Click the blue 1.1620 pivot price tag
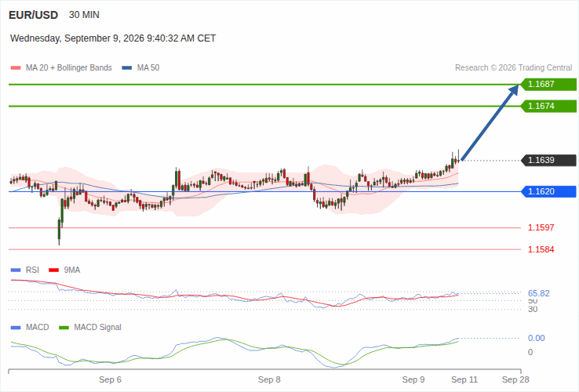The image size is (579, 392). 548,191
